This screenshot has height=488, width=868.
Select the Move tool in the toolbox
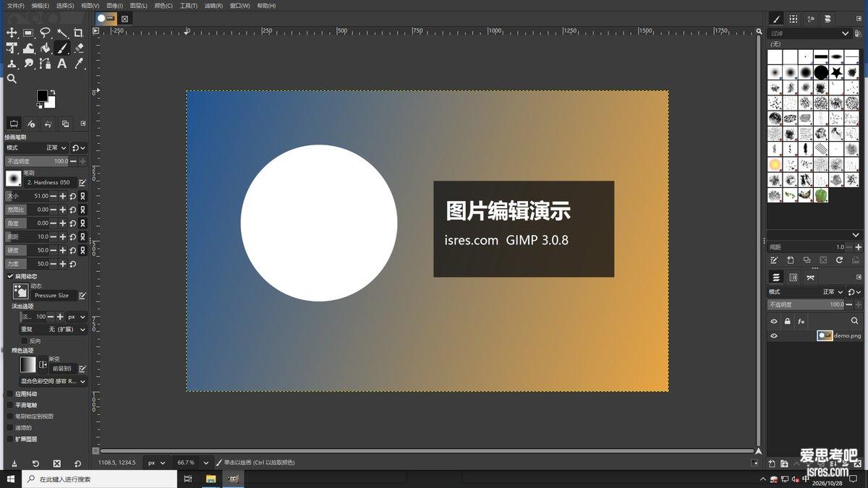12,33
